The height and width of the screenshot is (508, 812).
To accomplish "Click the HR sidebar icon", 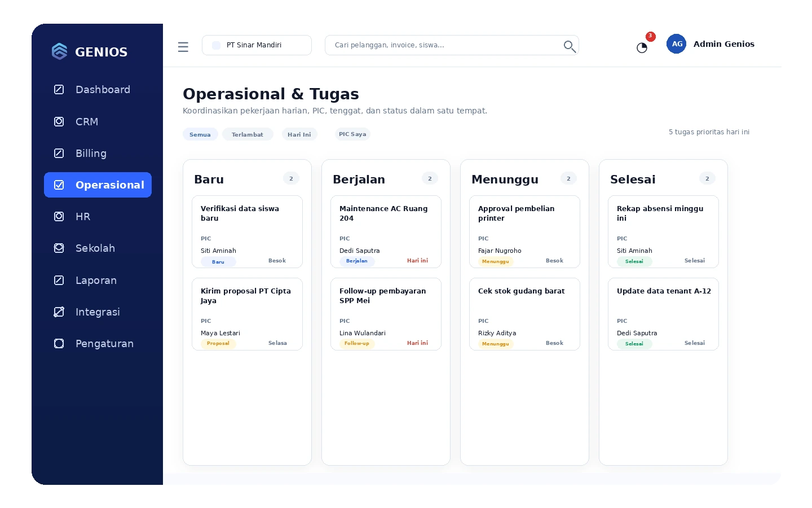I will coord(59,216).
